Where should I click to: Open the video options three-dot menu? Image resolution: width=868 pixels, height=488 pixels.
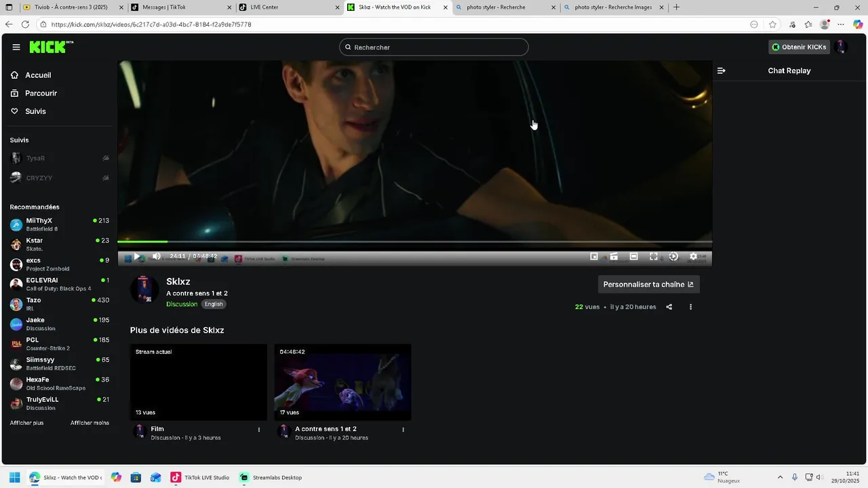(x=691, y=307)
